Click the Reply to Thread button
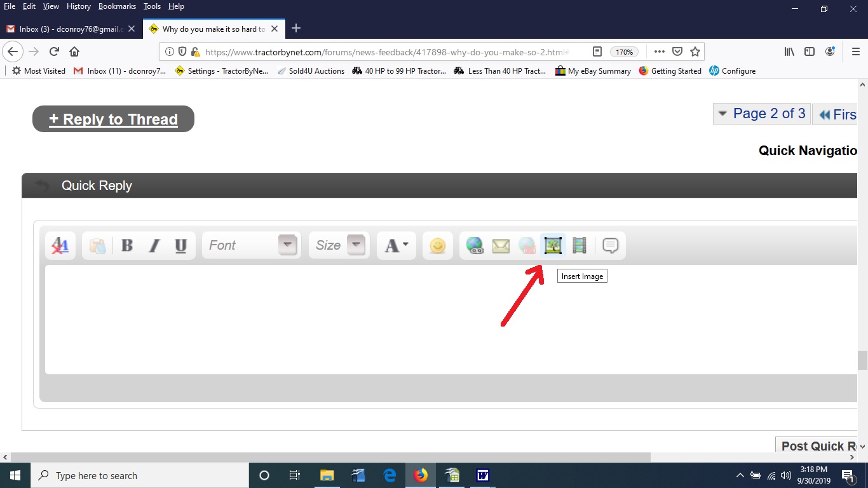The image size is (868, 488). click(113, 119)
